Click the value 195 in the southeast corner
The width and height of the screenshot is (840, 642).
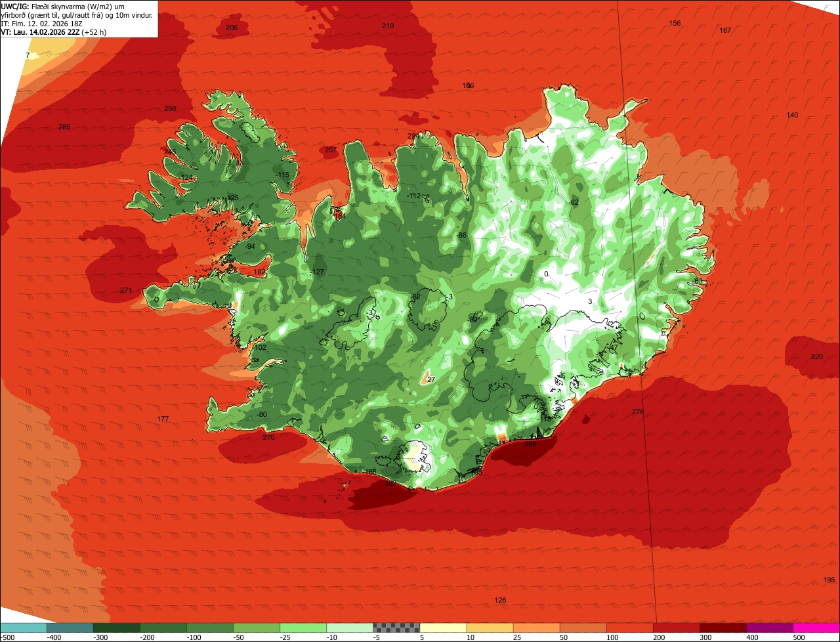[829, 580]
